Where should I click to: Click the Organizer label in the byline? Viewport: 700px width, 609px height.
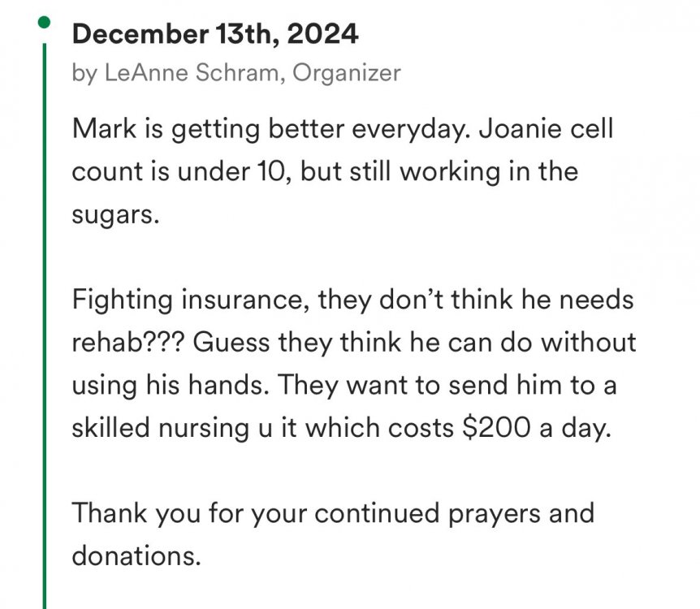(347, 73)
